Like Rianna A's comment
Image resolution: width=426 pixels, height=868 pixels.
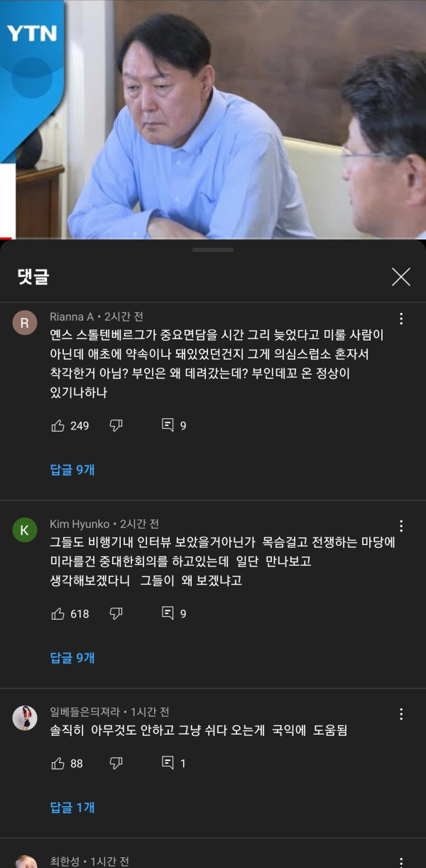click(58, 426)
